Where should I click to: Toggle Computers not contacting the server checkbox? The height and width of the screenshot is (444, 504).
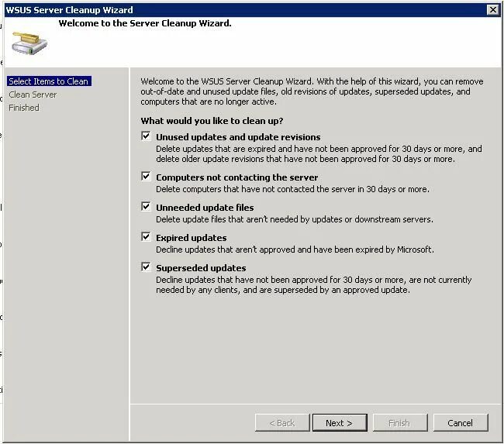click(x=146, y=177)
